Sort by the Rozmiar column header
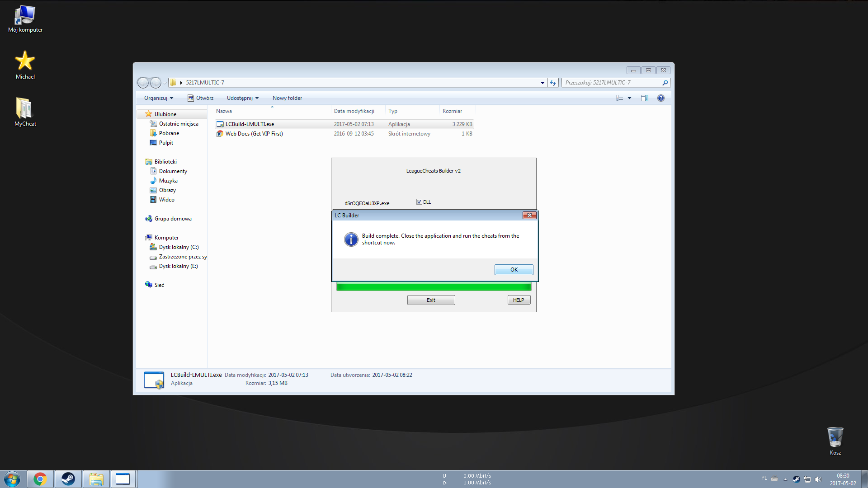 pos(458,111)
